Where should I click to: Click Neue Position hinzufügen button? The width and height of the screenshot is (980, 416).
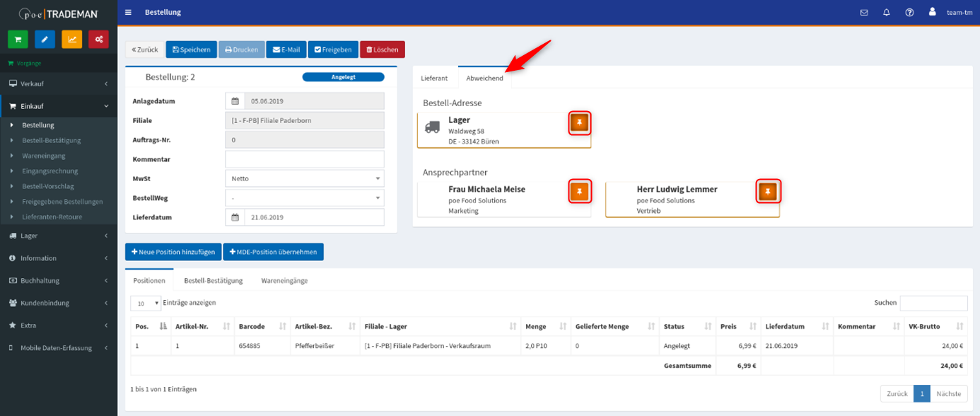[173, 252]
